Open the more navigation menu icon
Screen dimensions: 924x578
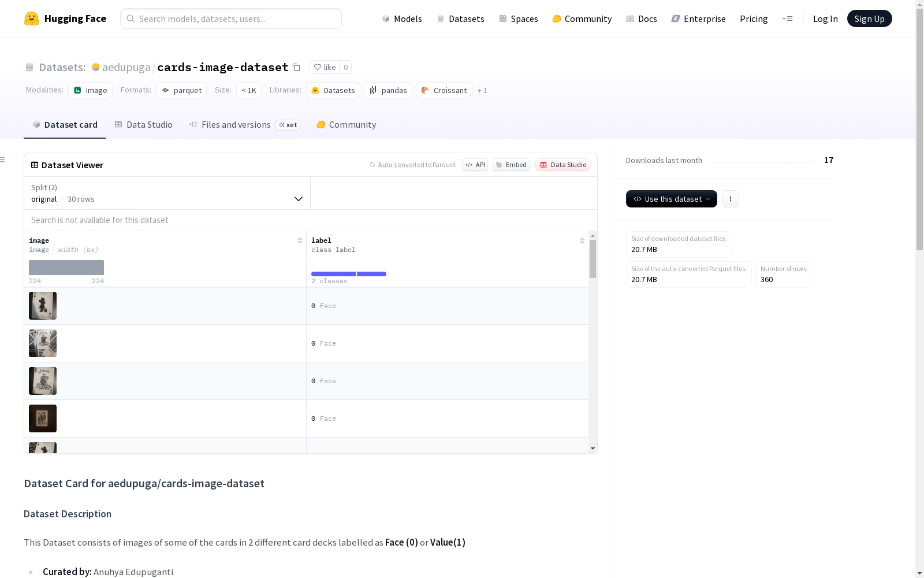[x=787, y=18]
